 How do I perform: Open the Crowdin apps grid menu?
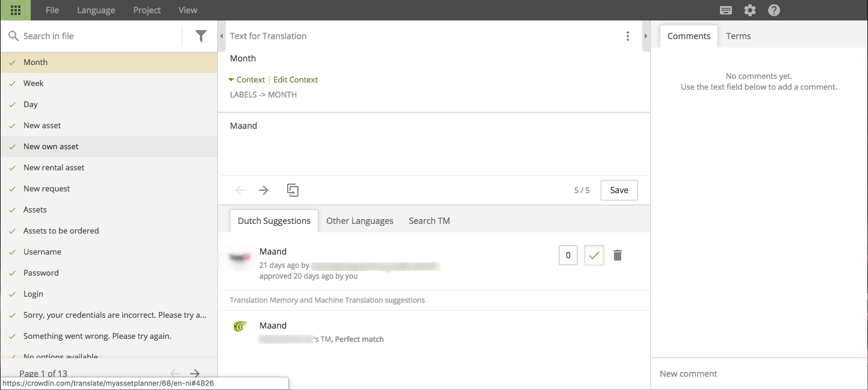[x=16, y=10]
